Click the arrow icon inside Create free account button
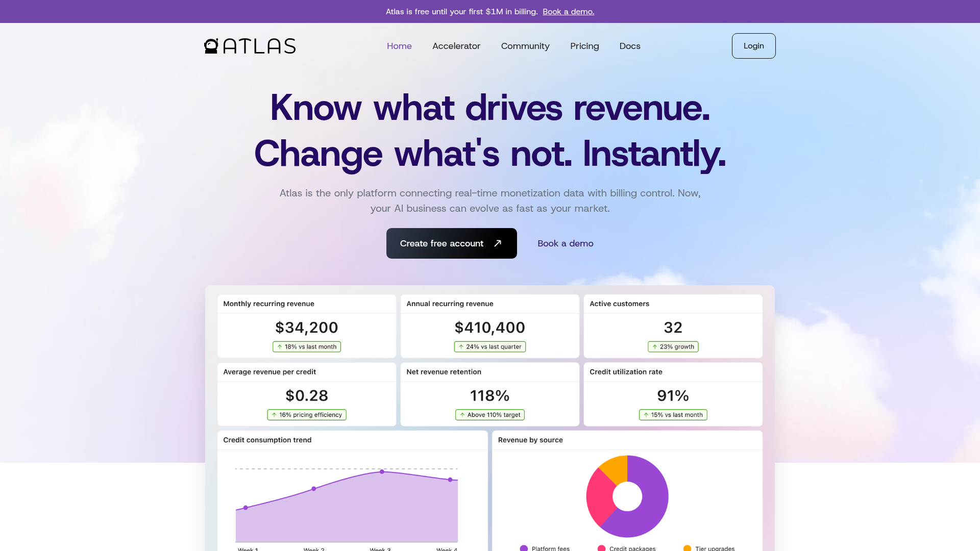Image resolution: width=980 pixels, height=551 pixels. click(x=497, y=243)
